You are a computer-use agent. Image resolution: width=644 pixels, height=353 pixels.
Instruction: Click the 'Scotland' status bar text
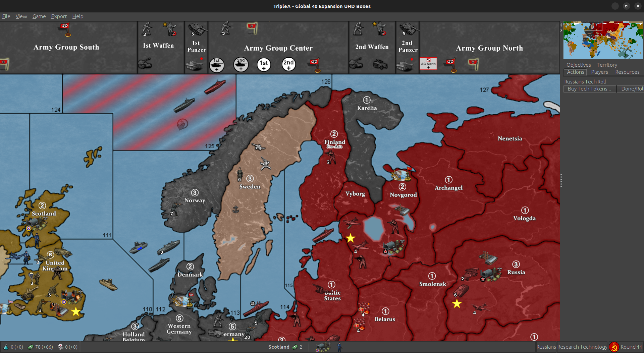click(x=279, y=347)
